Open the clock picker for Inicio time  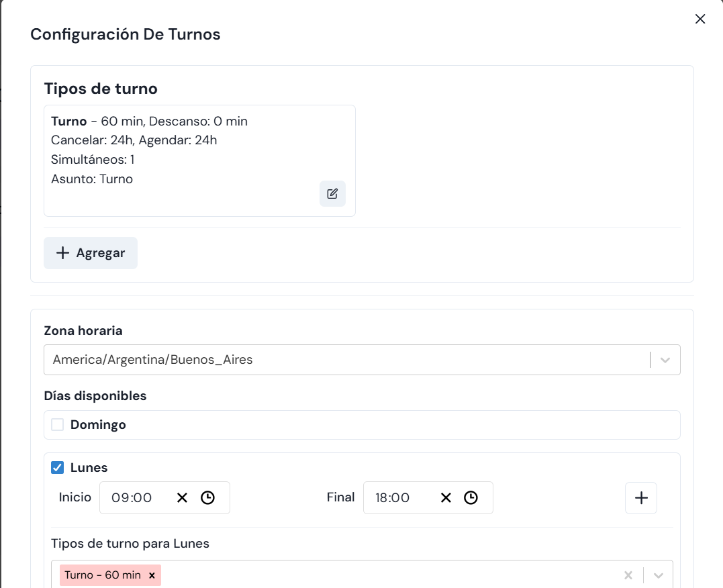[207, 497]
